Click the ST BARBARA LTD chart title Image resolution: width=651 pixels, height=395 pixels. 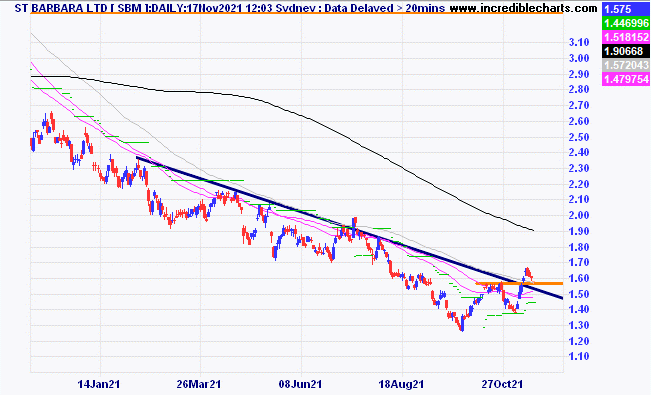coord(61,7)
